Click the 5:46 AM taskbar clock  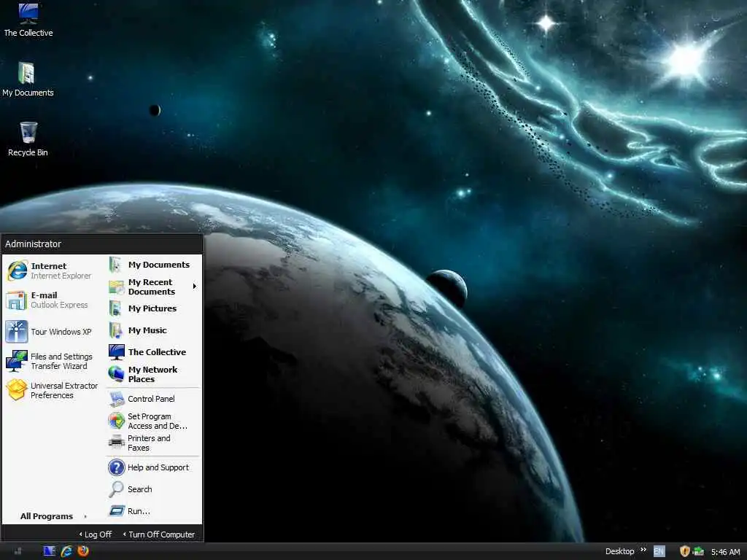pyautogui.click(x=726, y=552)
